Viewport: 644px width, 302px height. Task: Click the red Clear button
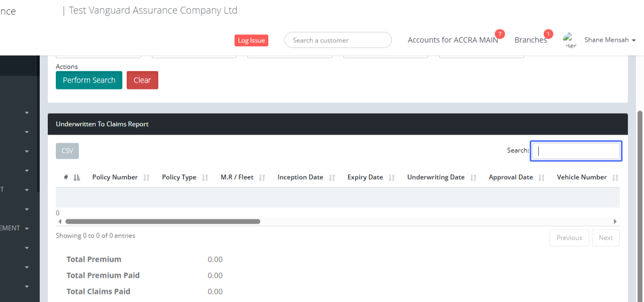pyautogui.click(x=142, y=80)
